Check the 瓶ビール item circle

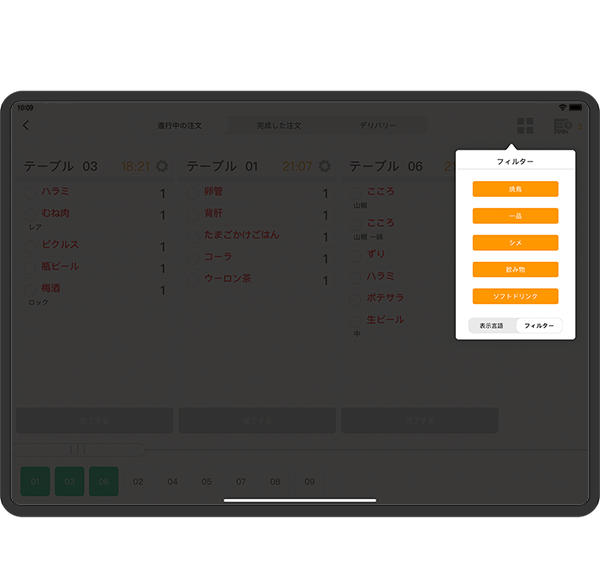click(30, 268)
